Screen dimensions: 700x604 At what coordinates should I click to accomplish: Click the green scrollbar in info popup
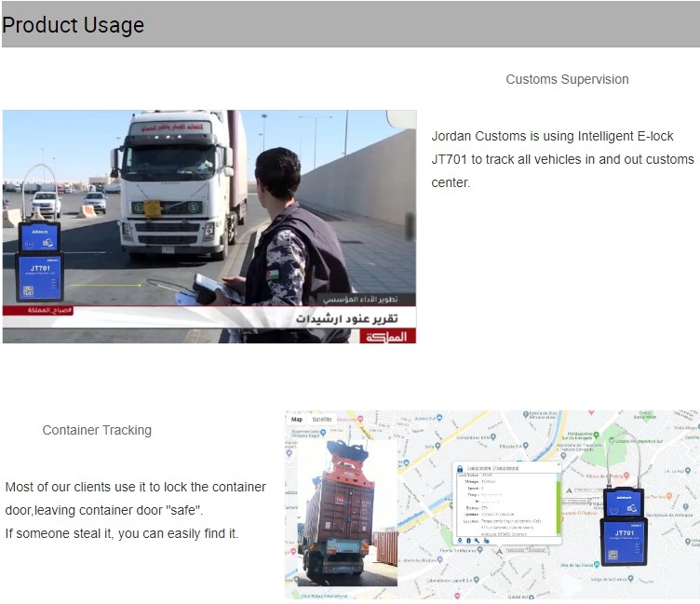559,506
